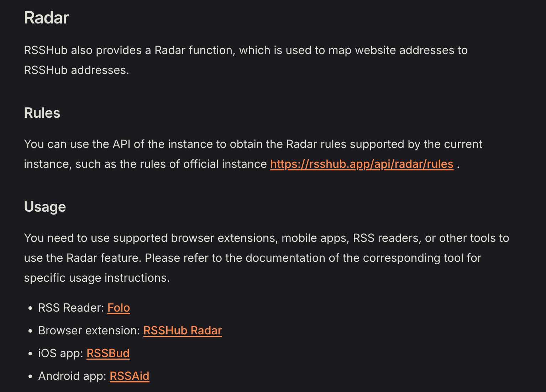The image size is (546, 392).
Task: Click the "iOS app:" list label
Action: click(x=61, y=353)
